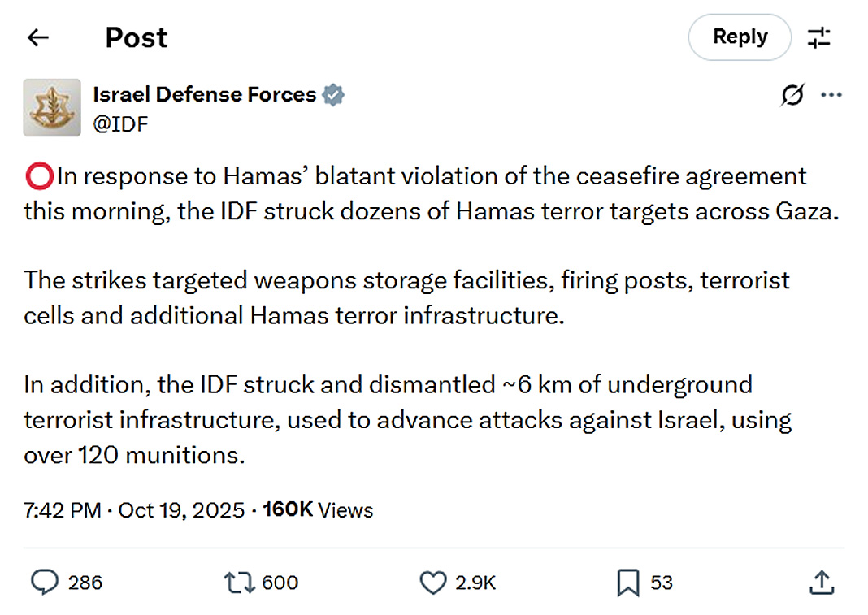
Task: Like the post with heart icon
Action: point(433,582)
